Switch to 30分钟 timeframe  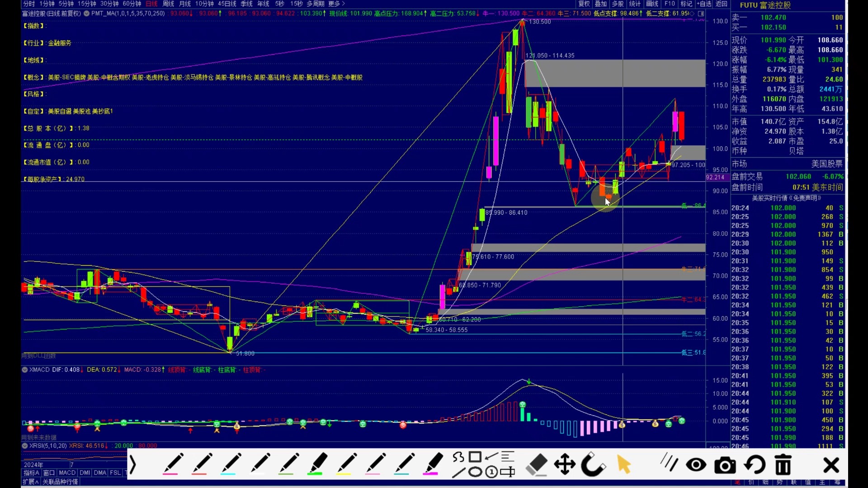coord(109,4)
